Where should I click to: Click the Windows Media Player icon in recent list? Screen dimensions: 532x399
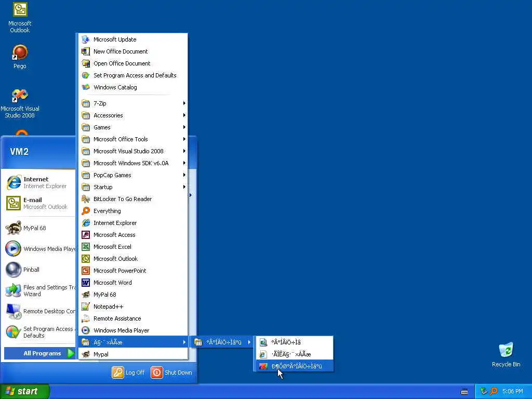[x=14, y=249]
